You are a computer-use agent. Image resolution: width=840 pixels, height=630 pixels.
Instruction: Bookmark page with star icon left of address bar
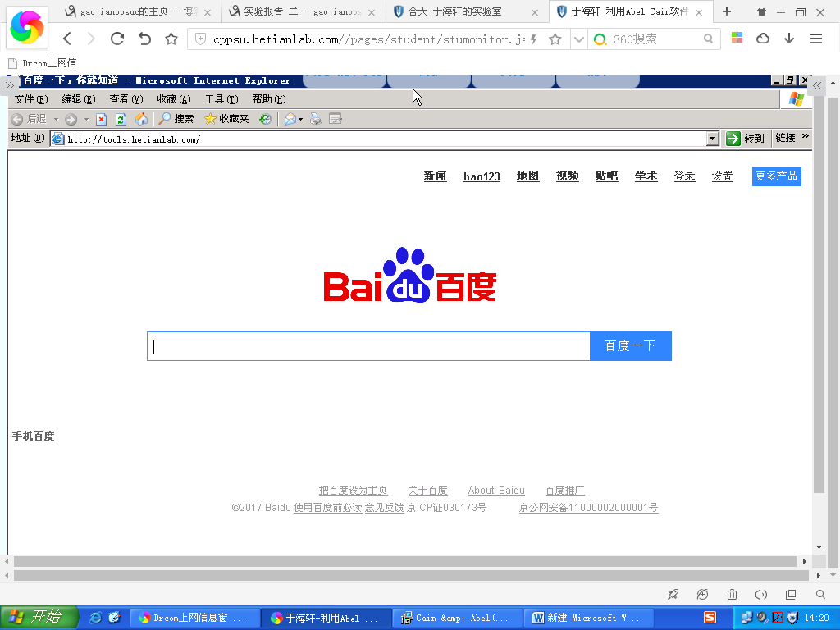[x=171, y=39]
